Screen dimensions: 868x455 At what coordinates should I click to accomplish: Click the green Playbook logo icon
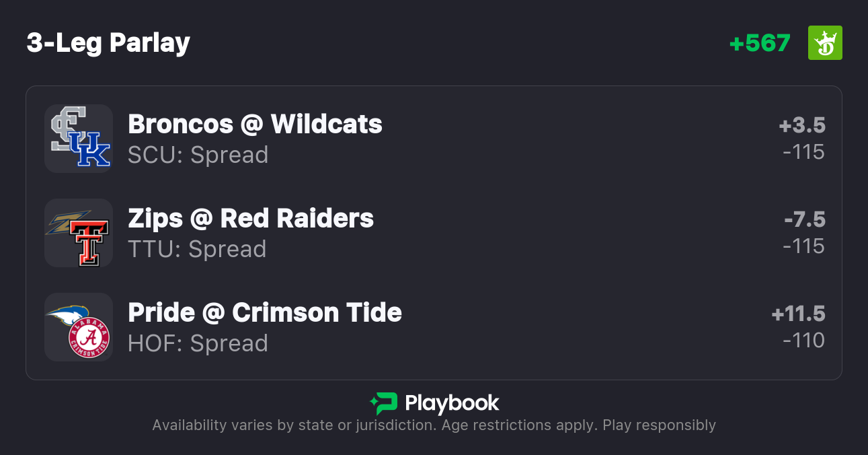pos(384,404)
